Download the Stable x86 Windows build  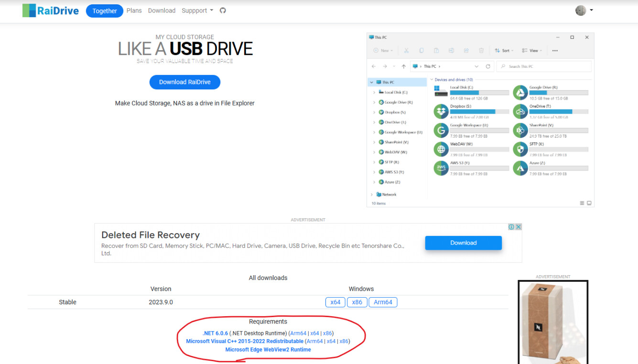click(x=357, y=302)
